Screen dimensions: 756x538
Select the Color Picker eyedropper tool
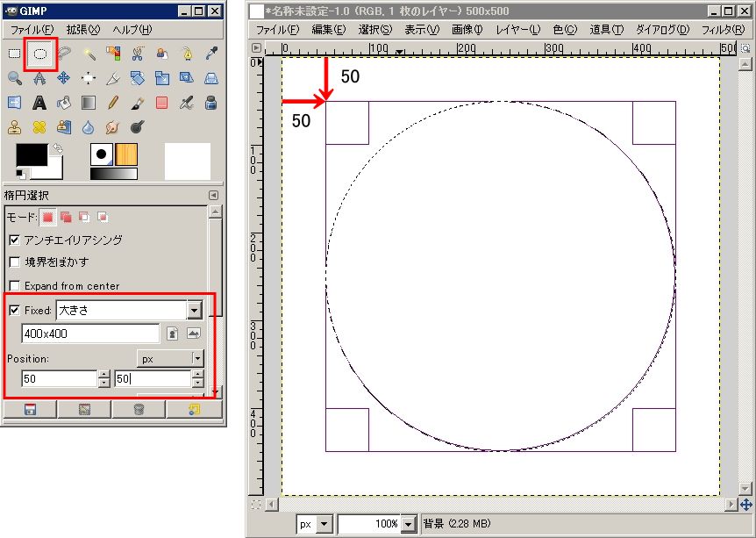[211, 53]
